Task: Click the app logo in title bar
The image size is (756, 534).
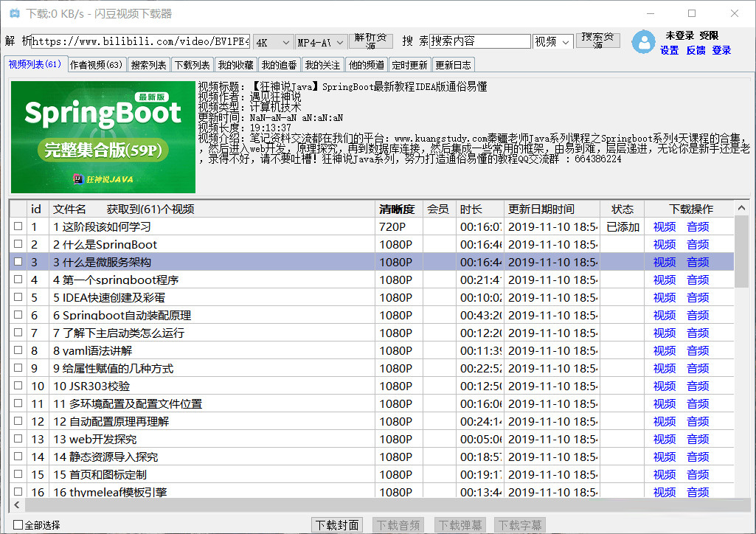Action: point(15,13)
